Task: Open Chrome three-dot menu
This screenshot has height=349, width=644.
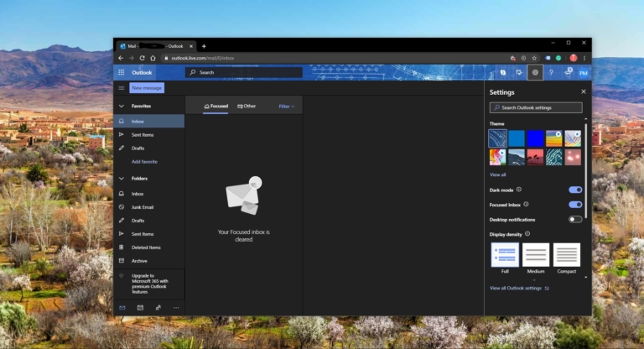Action: (x=584, y=58)
